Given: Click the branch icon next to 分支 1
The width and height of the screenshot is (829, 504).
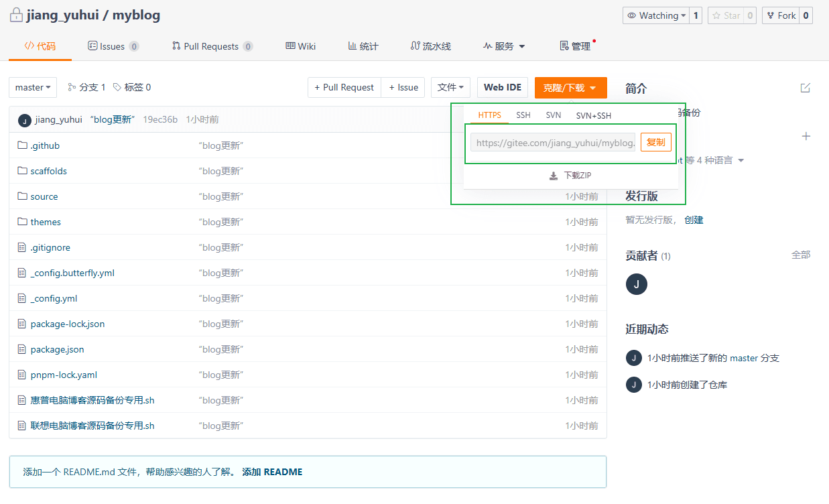Looking at the screenshot, I should [x=72, y=87].
